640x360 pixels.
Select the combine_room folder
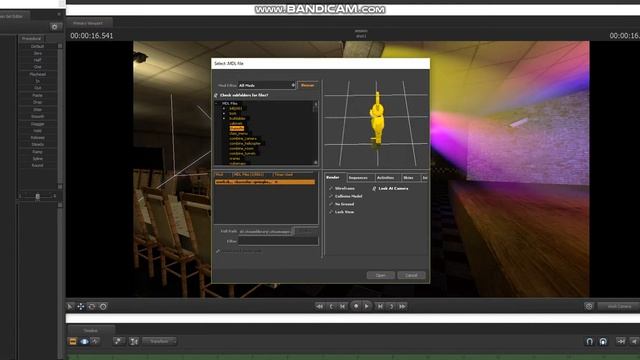(241, 149)
